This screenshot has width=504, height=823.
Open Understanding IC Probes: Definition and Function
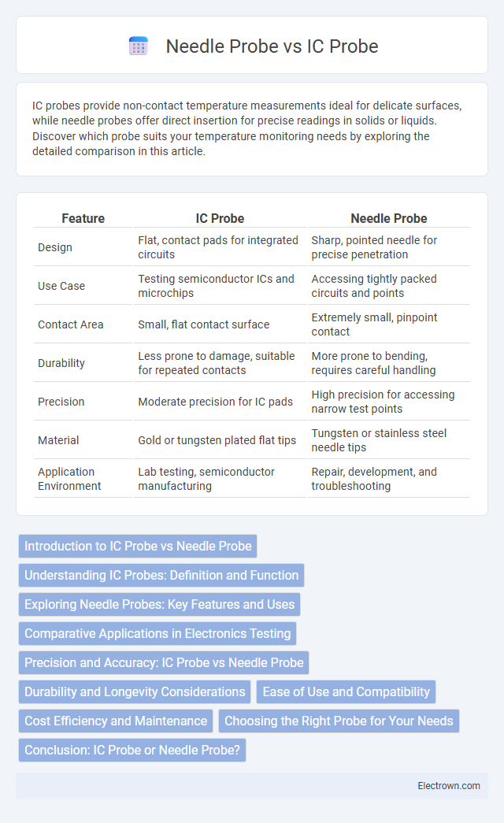(x=161, y=575)
